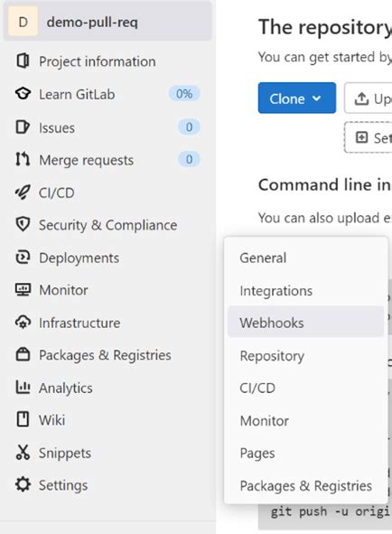This screenshot has height=534, width=392.
Task: View the Analytics label
Action: (x=66, y=389)
